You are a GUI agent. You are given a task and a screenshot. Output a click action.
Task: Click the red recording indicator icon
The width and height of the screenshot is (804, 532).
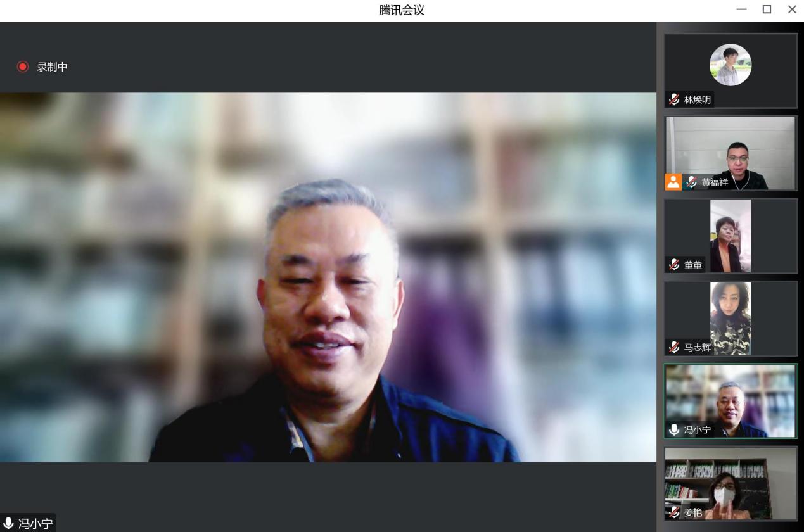pos(23,66)
